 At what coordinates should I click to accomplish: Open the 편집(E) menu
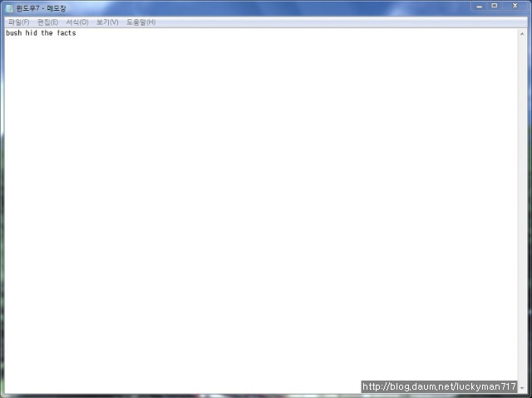(47, 22)
